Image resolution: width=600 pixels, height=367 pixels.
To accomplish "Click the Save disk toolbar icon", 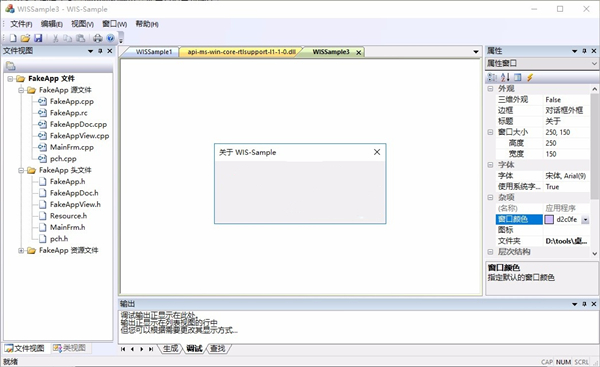I will point(38,38).
